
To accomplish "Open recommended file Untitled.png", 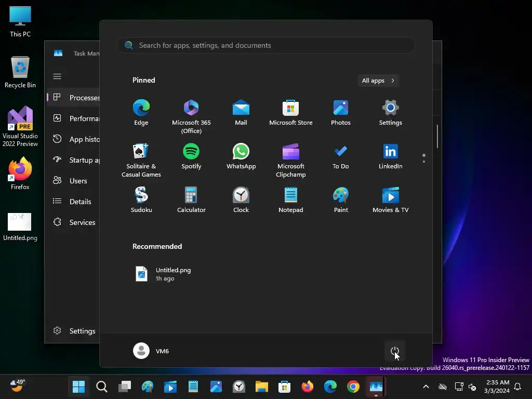I will click(x=164, y=274).
